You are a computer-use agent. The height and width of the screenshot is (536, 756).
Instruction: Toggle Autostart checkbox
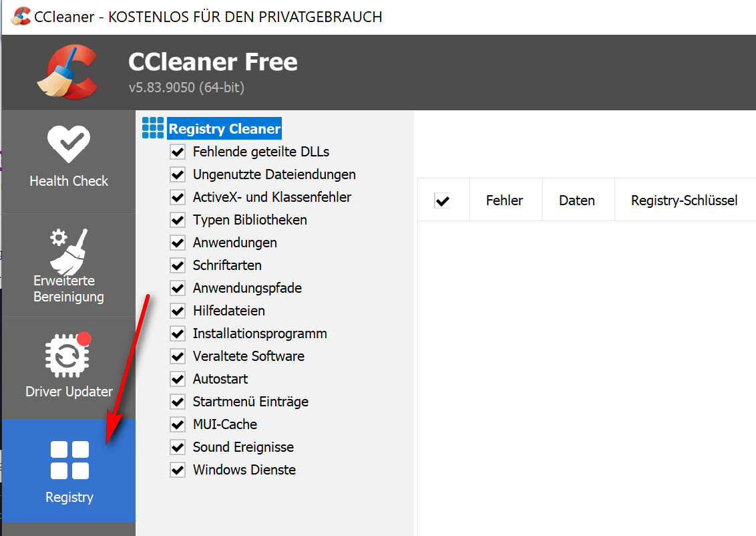point(178,379)
